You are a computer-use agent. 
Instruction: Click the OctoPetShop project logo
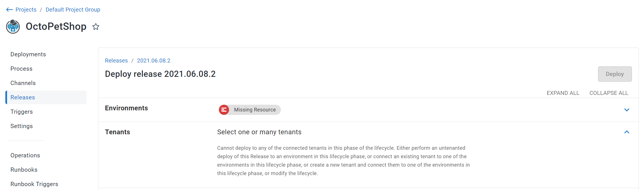click(13, 27)
